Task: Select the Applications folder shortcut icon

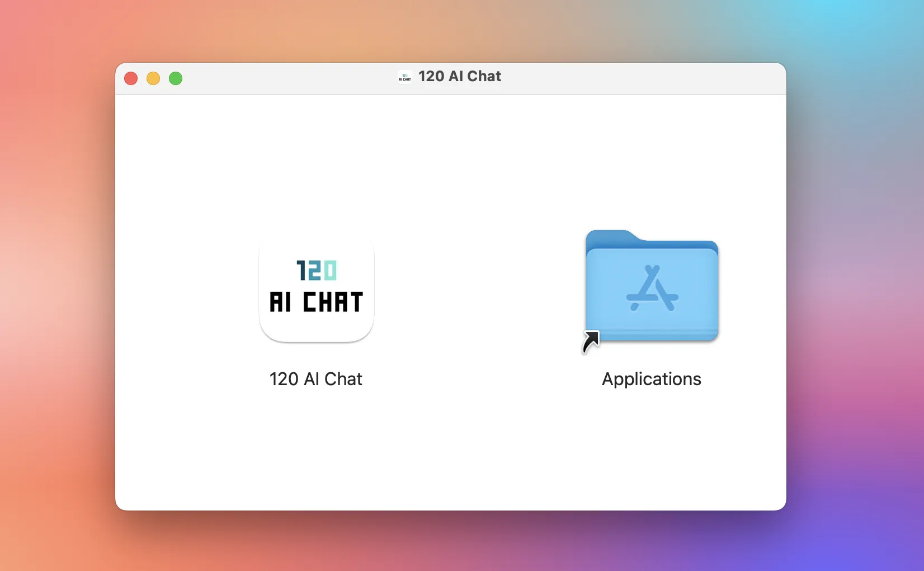Action: 652,285
